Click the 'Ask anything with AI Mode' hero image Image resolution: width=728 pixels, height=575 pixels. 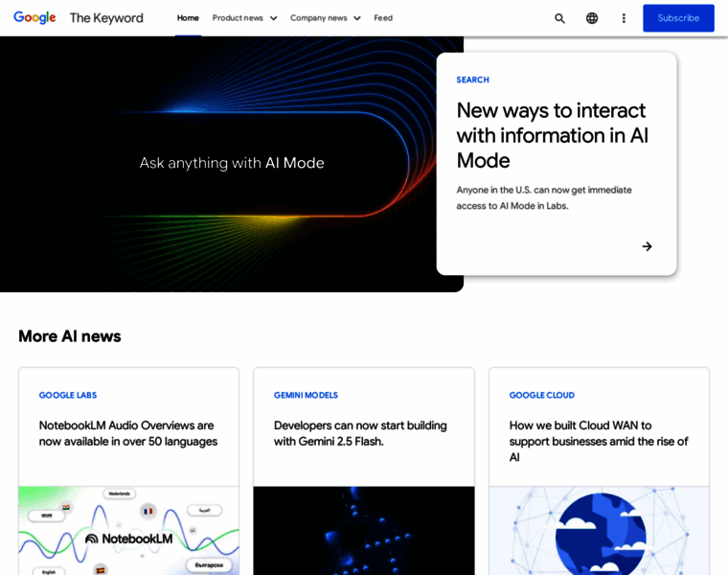click(232, 164)
